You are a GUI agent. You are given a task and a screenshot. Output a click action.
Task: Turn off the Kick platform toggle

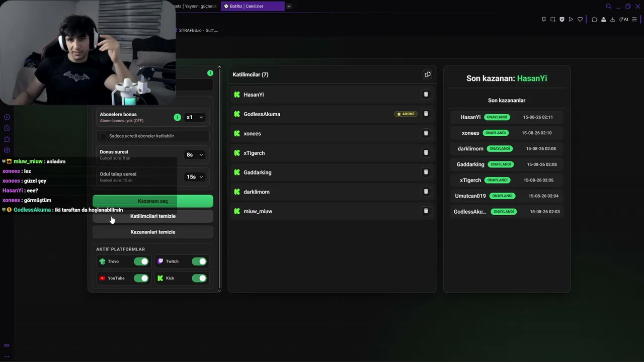pyautogui.click(x=199, y=278)
